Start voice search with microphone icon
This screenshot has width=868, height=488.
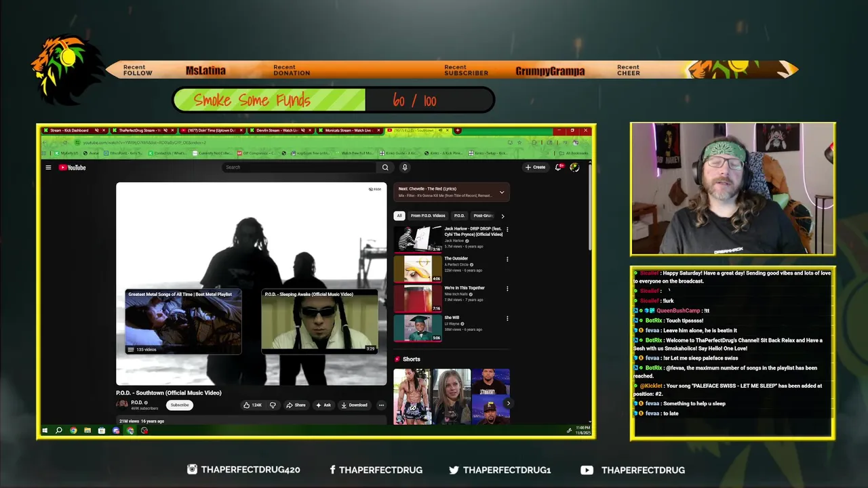(405, 167)
